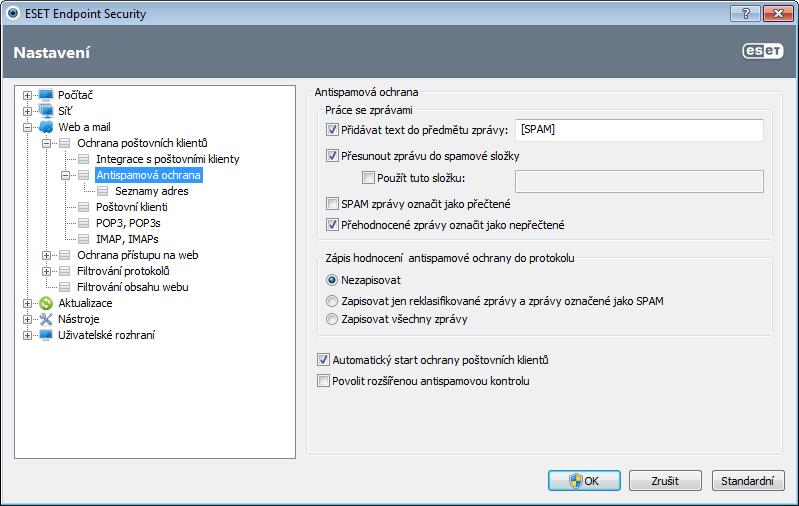Image resolution: width=799 pixels, height=506 pixels.
Task: Click the Počítač computer icon
Action: pyautogui.click(x=46, y=95)
